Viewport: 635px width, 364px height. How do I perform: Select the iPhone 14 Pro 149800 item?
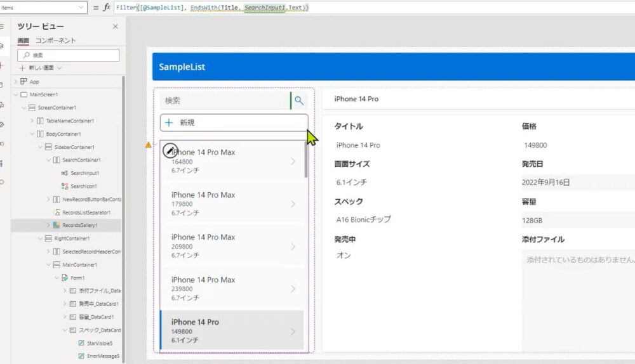[232, 330]
